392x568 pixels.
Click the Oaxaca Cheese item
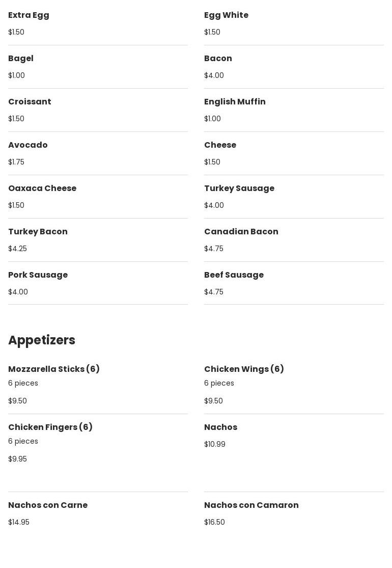pos(42,188)
